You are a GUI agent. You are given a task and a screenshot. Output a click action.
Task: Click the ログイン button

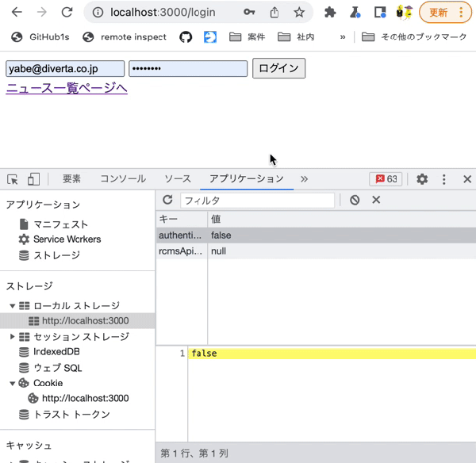278,68
